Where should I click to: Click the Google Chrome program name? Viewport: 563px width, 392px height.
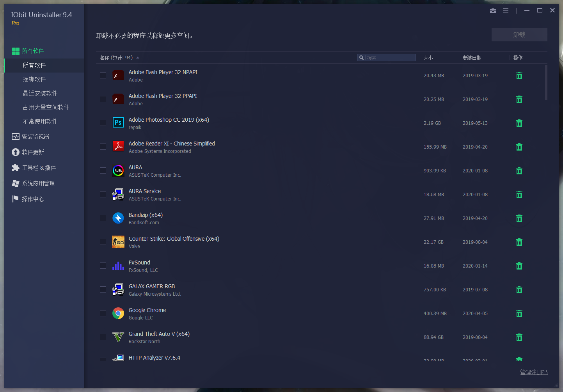(147, 310)
